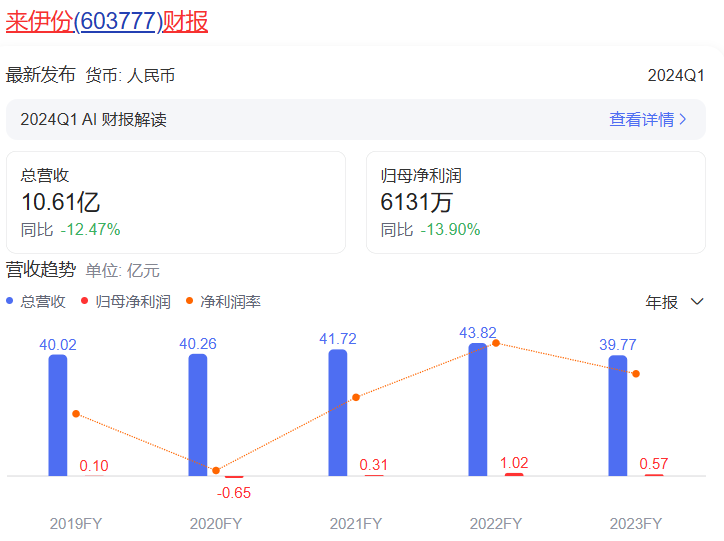Click the 2019FY blue revenue bar
Viewport: 724px width, 541px height.
[x=58, y=415]
